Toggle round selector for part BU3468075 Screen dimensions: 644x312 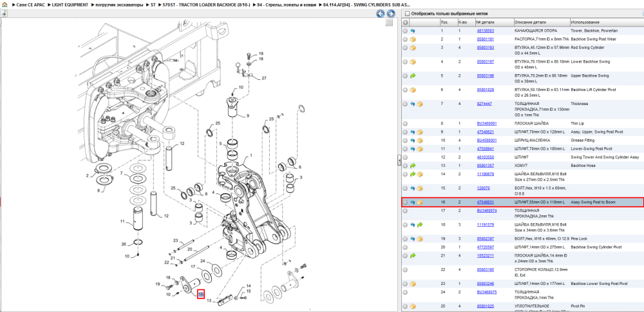point(405,292)
